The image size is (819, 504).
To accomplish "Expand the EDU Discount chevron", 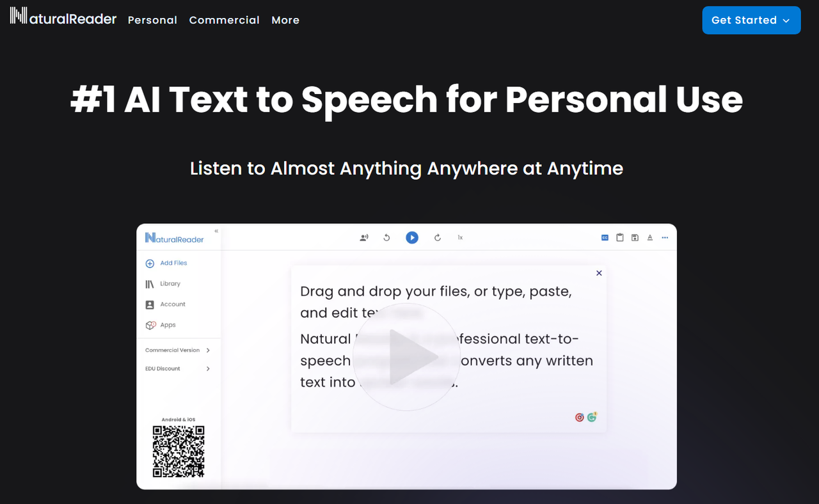I will [x=208, y=369].
